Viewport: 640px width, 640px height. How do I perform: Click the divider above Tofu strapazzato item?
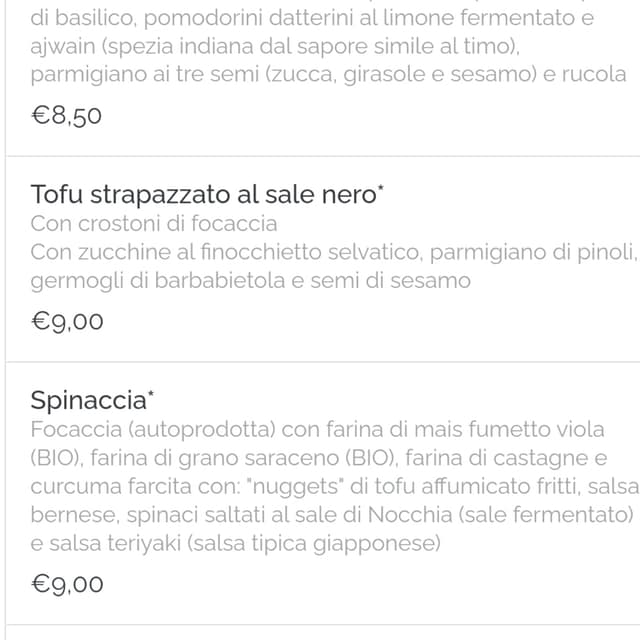[x=323, y=156]
